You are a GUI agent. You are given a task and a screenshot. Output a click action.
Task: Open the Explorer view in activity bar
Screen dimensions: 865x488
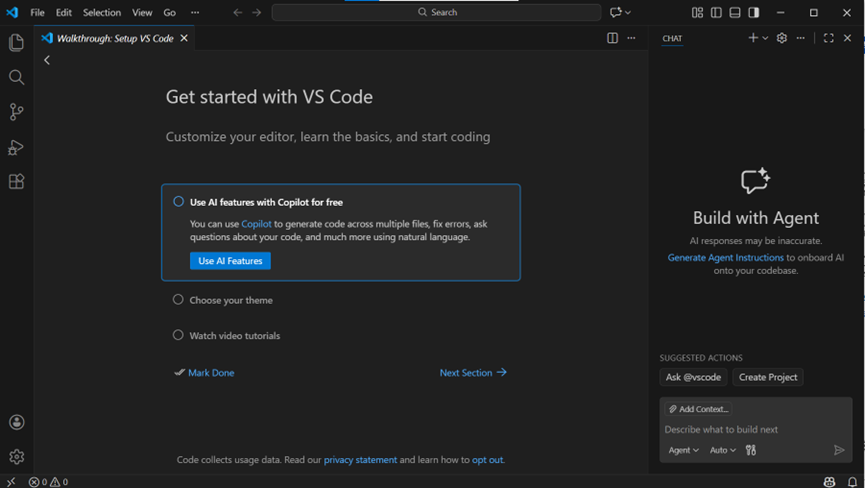pos(17,42)
